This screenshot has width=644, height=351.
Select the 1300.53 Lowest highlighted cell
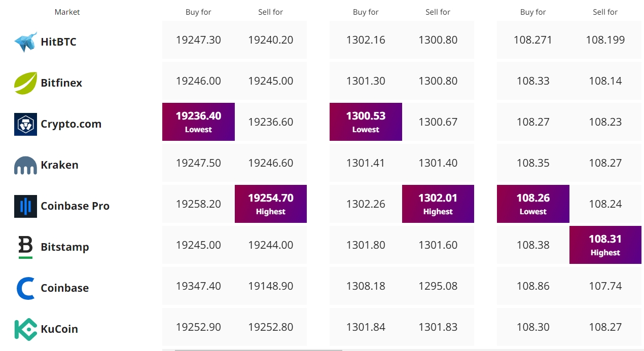(x=366, y=122)
